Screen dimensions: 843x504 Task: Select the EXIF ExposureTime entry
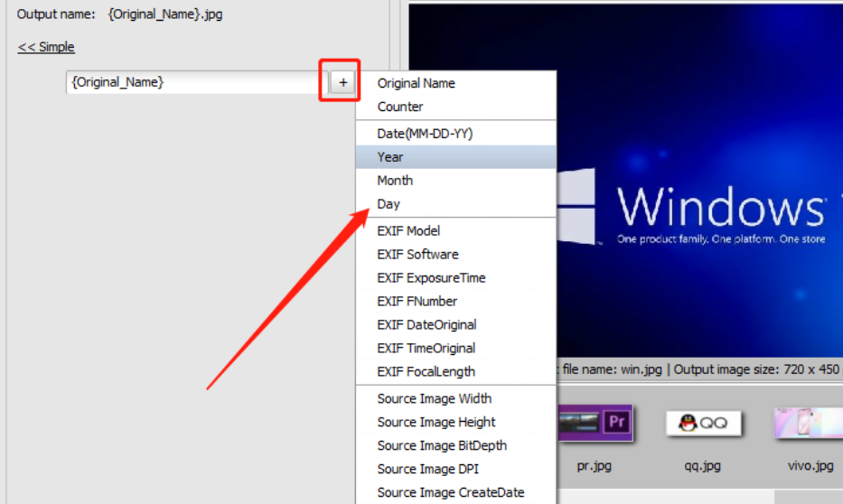pos(456,278)
